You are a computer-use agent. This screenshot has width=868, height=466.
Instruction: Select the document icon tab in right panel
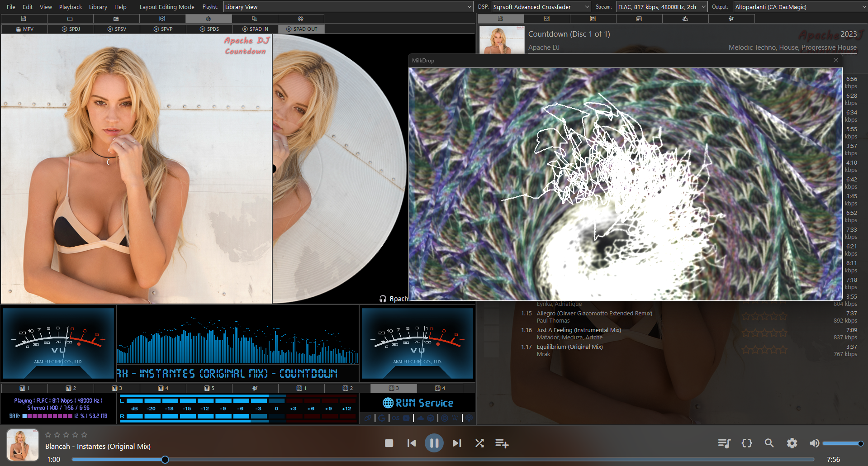[500, 19]
